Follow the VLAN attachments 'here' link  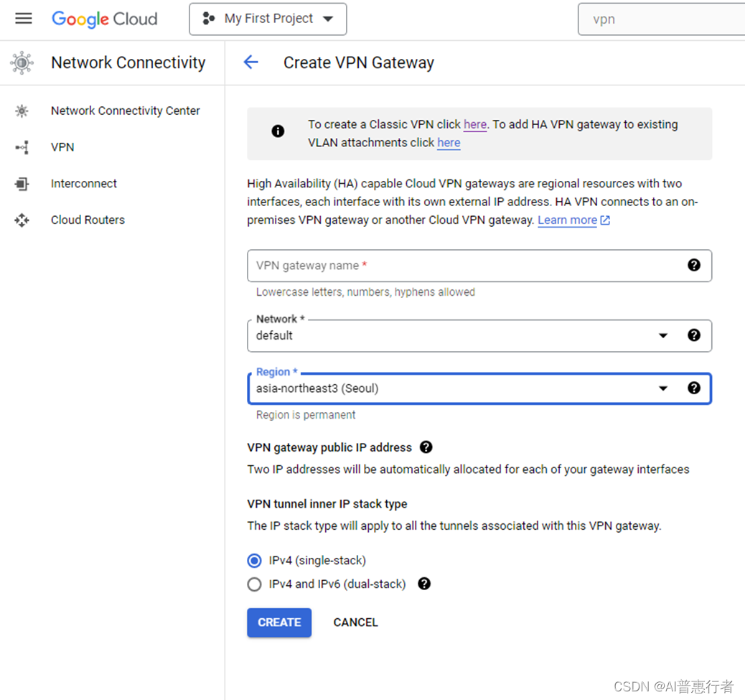point(449,143)
